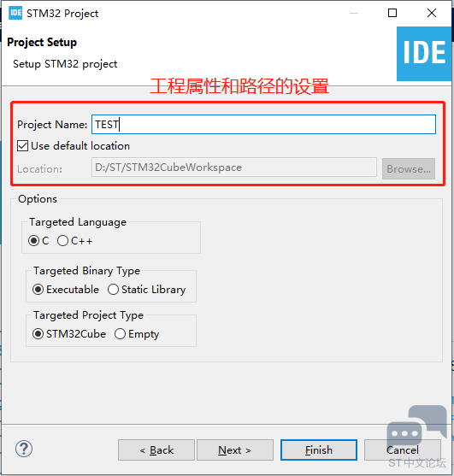454x476 pixels.
Task: Click the large blue IDE logo banner
Action: point(424,54)
